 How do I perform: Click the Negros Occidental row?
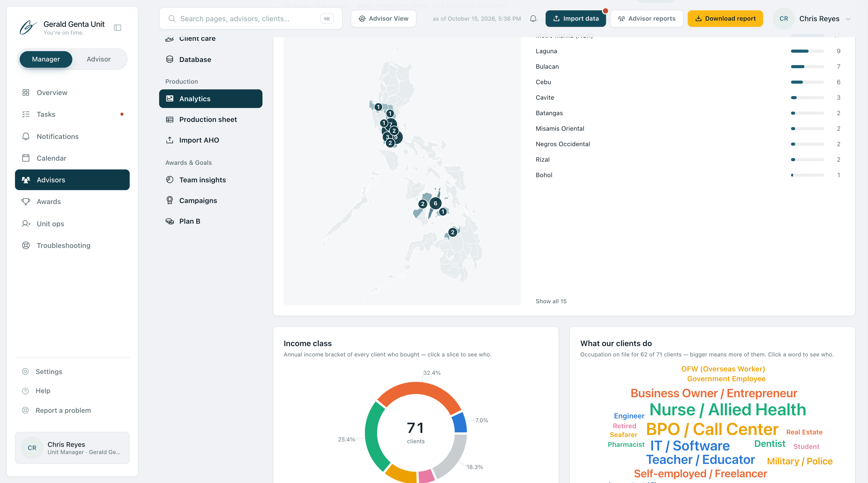688,144
